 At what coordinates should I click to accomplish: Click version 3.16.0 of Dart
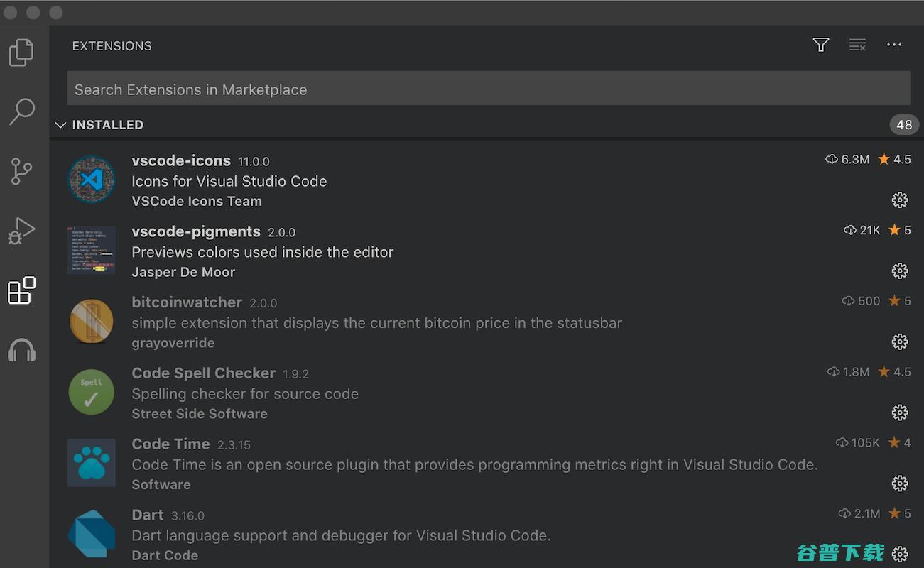click(187, 516)
